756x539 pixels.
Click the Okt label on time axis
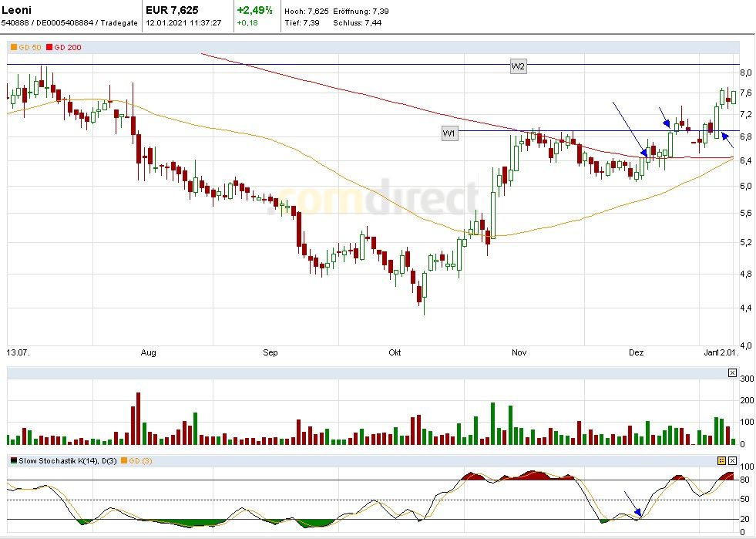(395, 353)
